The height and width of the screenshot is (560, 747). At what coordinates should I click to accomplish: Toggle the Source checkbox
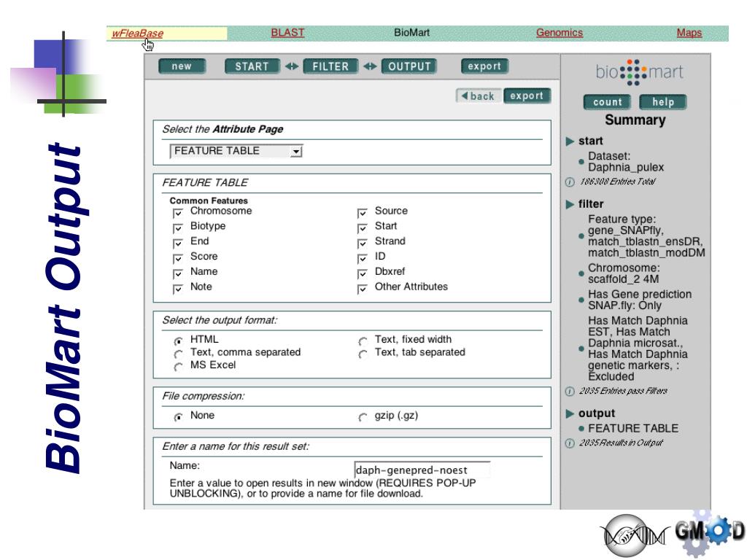pos(363,212)
